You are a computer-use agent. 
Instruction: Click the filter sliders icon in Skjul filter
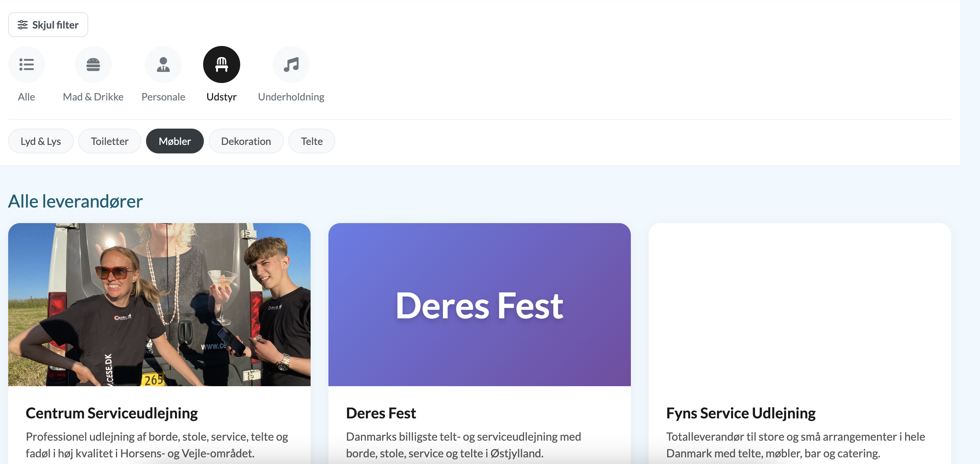(x=23, y=24)
